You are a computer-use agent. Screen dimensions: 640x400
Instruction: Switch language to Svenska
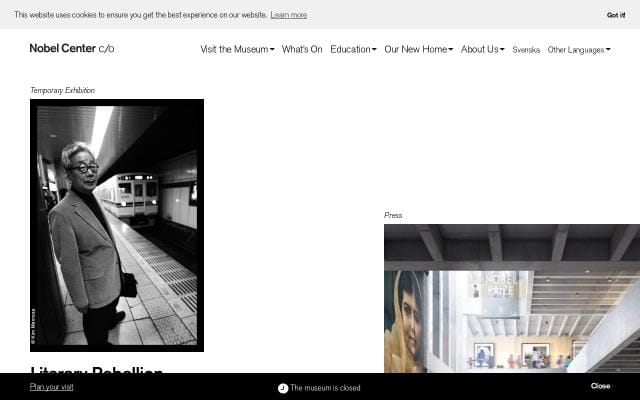tap(526, 49)
